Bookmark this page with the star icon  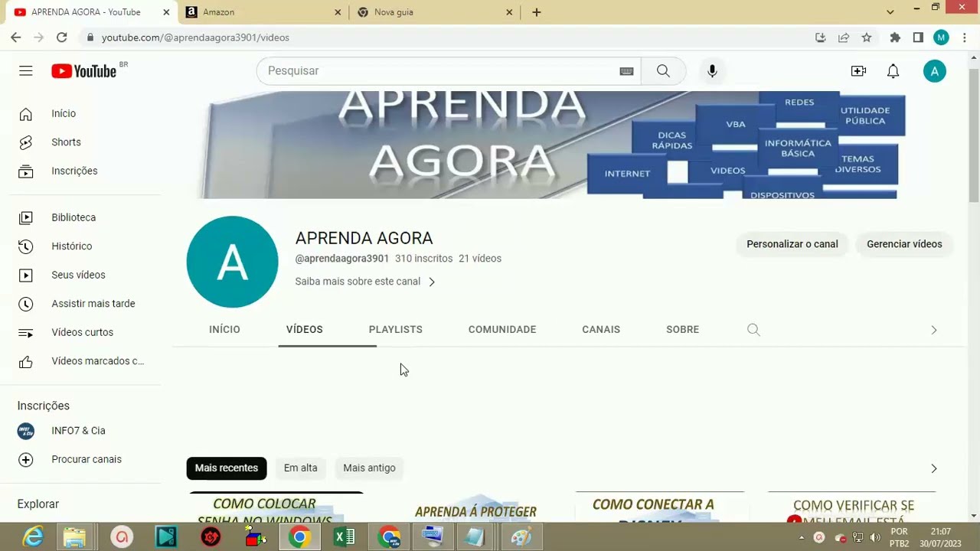coord(867,37)
